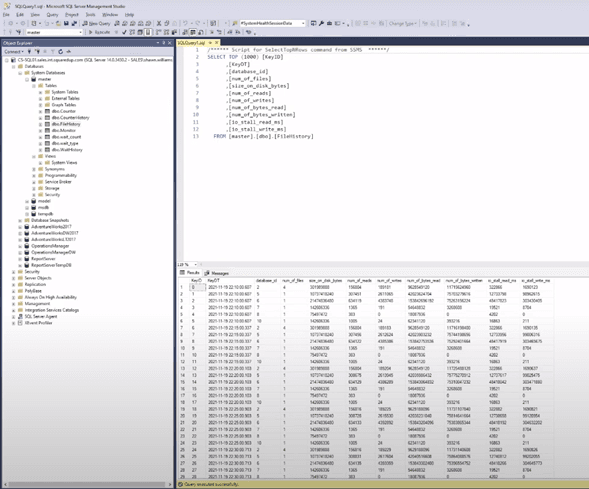Click the dbo.FileHistory table icon
The image size is (589, 489).
click(x=47, y=124)
